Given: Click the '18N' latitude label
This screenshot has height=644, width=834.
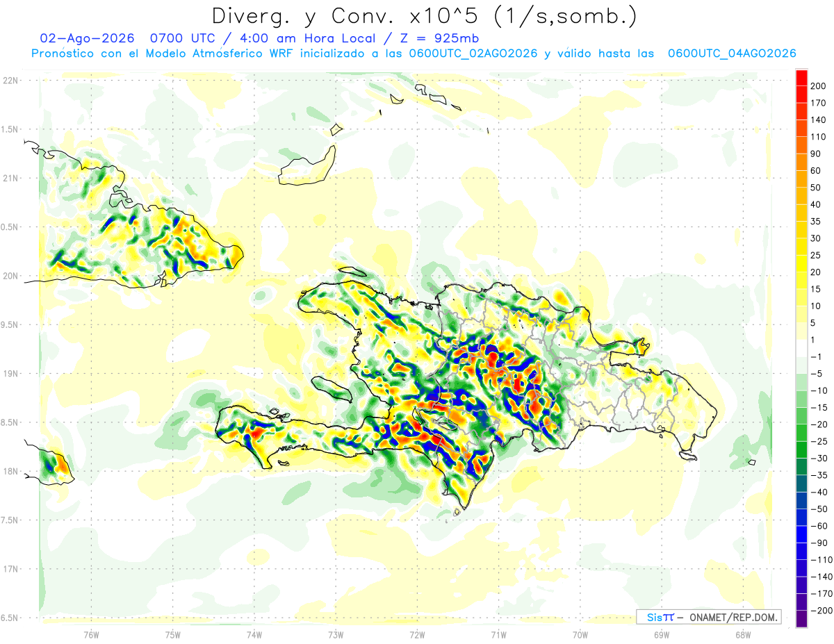Looking at the screenshot, I should pos(10,471).
